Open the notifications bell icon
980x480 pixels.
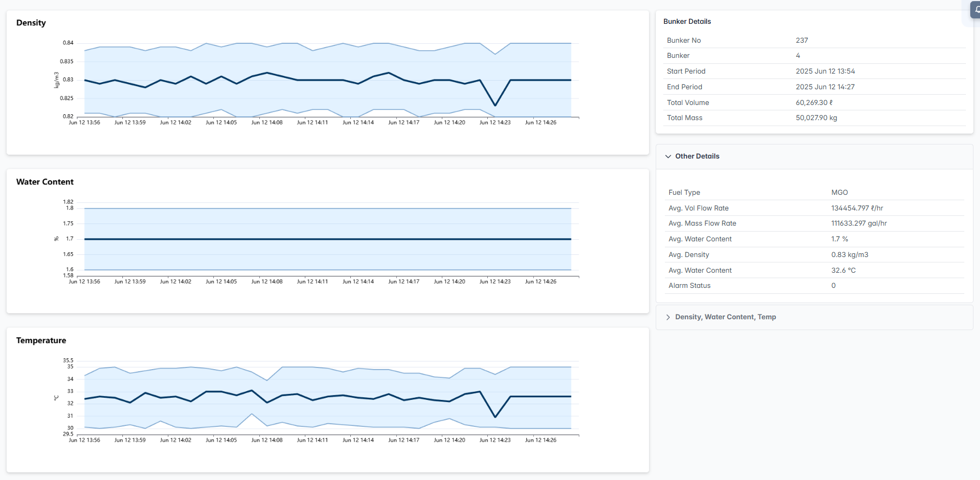click(976, 9)
